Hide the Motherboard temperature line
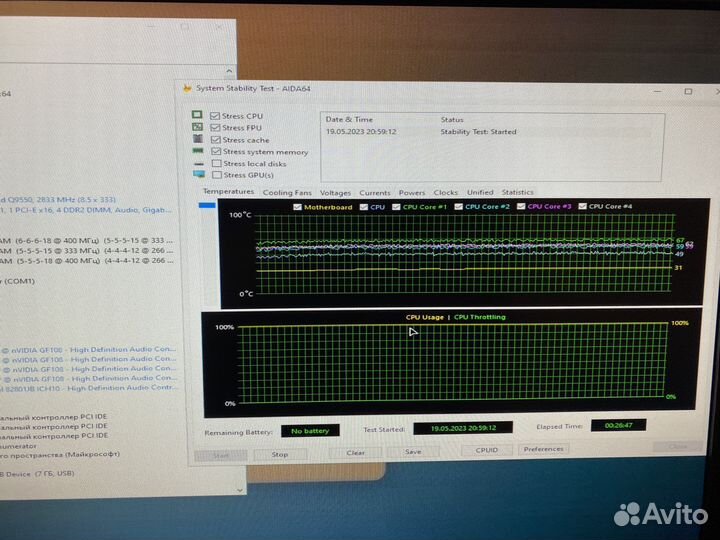The image size is (720, 540). point(297,207)
